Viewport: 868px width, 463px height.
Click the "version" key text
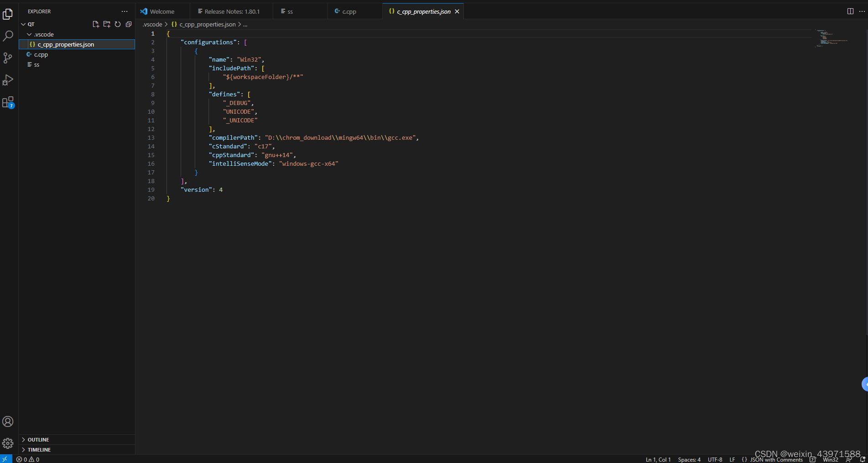click(197, 189)
